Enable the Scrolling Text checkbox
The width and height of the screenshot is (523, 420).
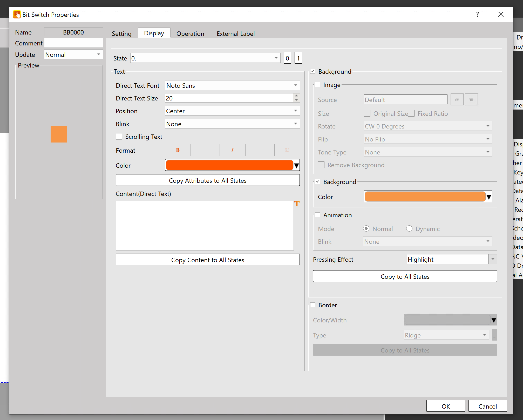point(119,137)
